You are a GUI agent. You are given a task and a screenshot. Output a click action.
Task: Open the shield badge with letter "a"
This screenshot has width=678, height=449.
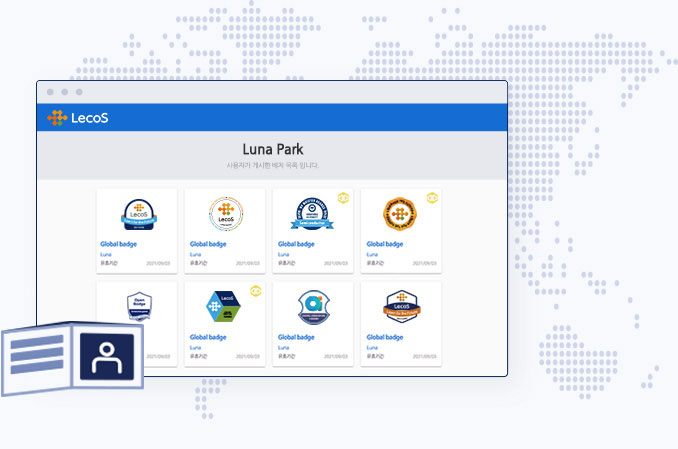tap(313, 307)
